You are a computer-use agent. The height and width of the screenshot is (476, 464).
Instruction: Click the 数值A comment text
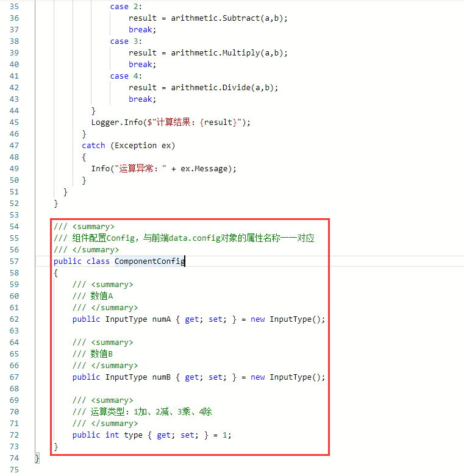tap(102, 296)
